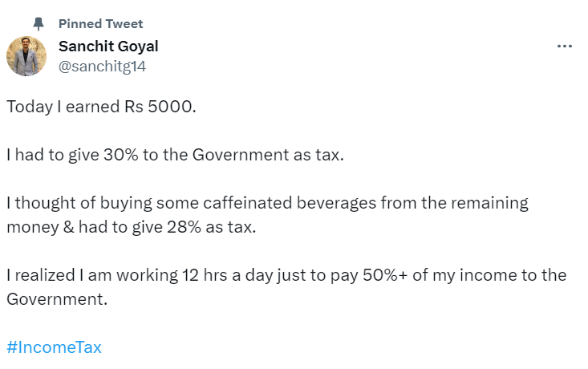The height and width of the screenshot is (369, 588).
Task: Click the pin icon above the tweet
Action: click(39, 24)
